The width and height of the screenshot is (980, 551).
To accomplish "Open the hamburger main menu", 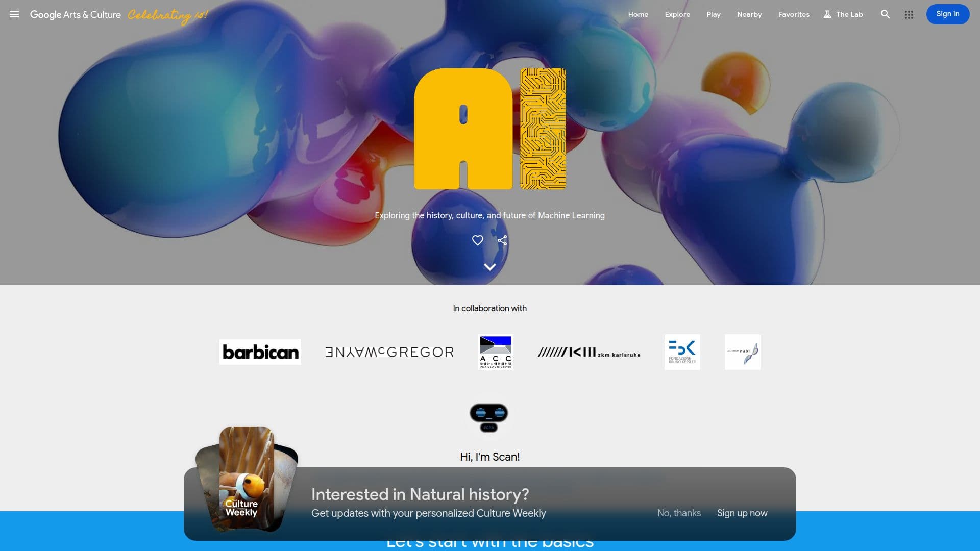I will click(14, 14).
